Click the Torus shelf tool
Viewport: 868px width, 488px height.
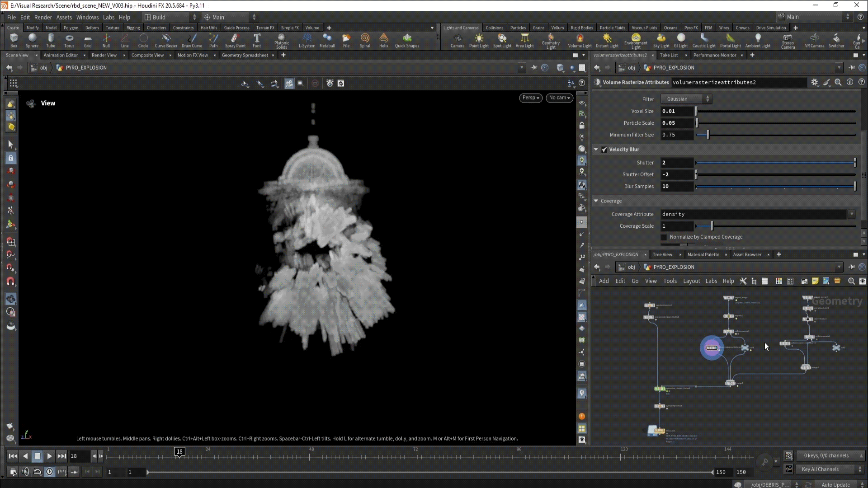point(69,40)
